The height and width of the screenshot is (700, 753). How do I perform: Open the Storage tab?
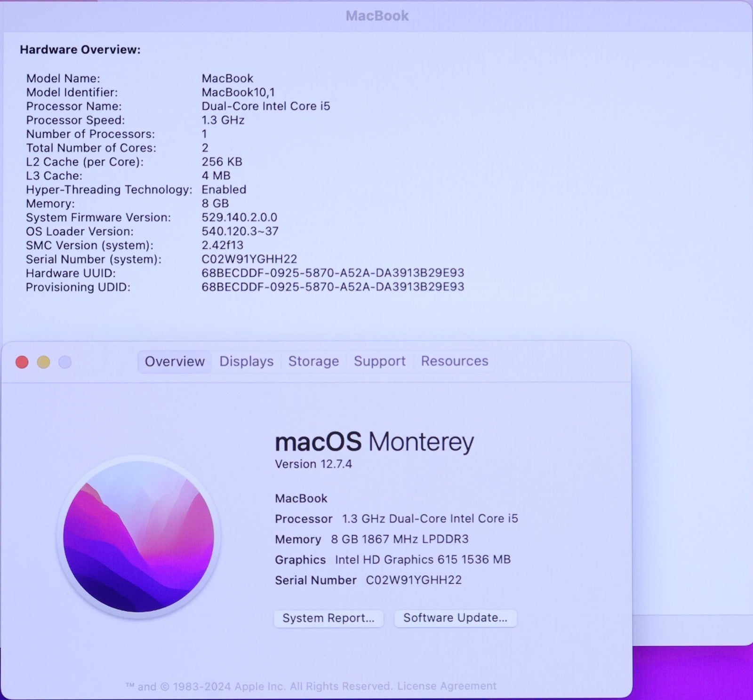(x=313, y=361)
